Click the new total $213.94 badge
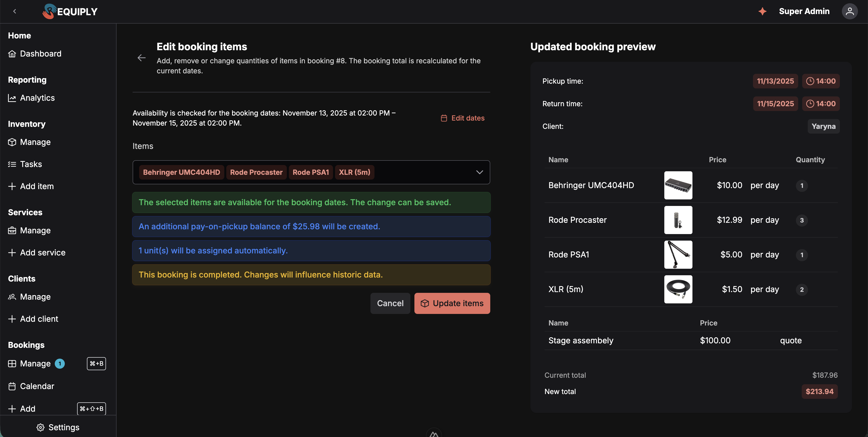 tap(820, 392)
